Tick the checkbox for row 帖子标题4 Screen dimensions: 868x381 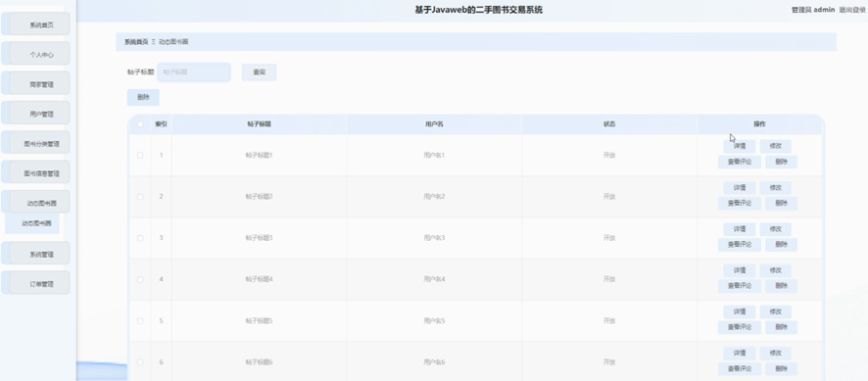coord(140,280)
